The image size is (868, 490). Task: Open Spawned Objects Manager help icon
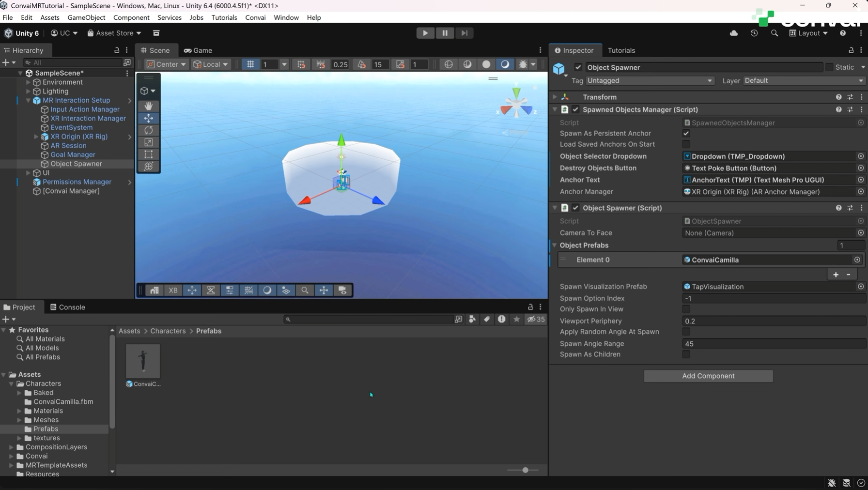pos(838,110)
